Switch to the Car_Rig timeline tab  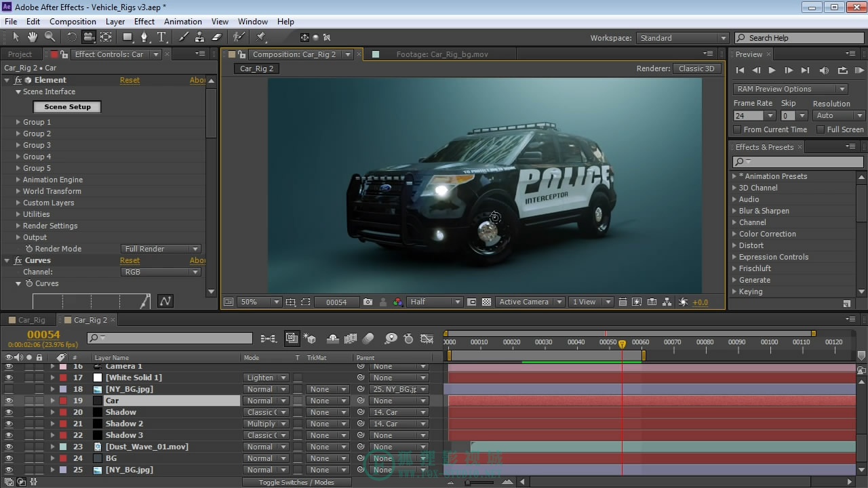pos(31,320)
